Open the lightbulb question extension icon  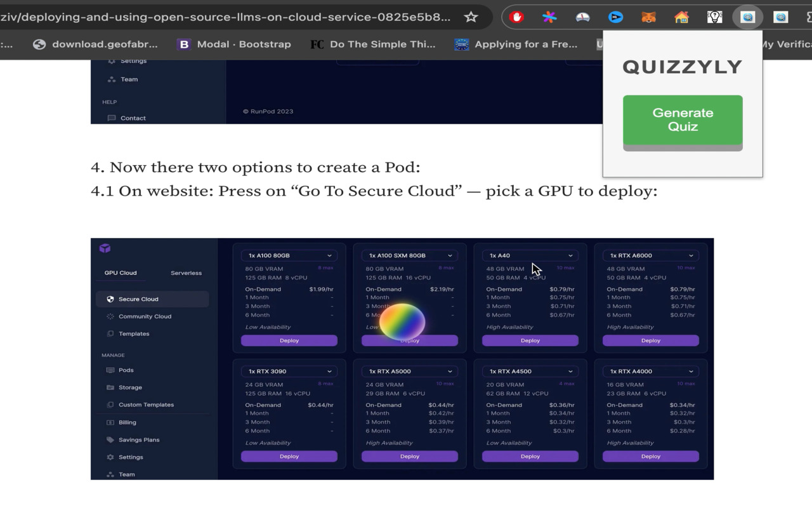click(x=714, y=17)
